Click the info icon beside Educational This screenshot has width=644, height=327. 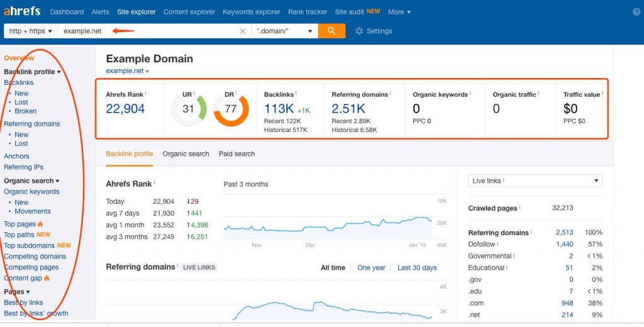507,267
